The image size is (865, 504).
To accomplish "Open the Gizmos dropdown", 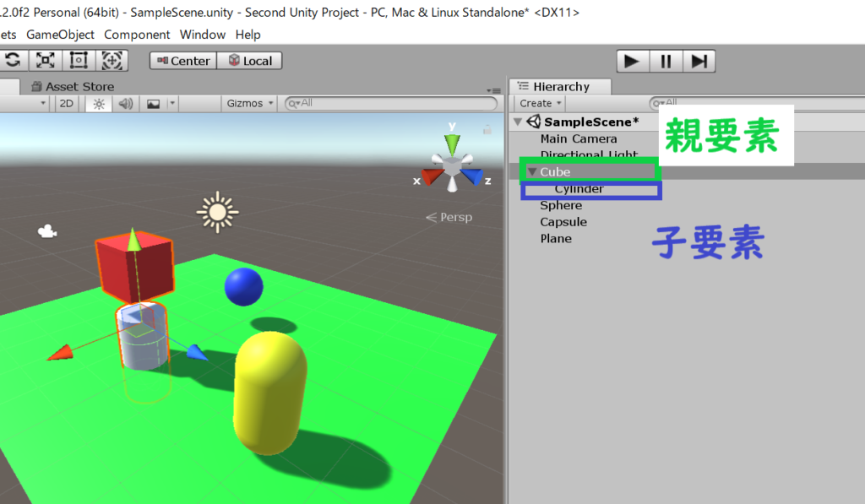I will [x=250, y=104].
